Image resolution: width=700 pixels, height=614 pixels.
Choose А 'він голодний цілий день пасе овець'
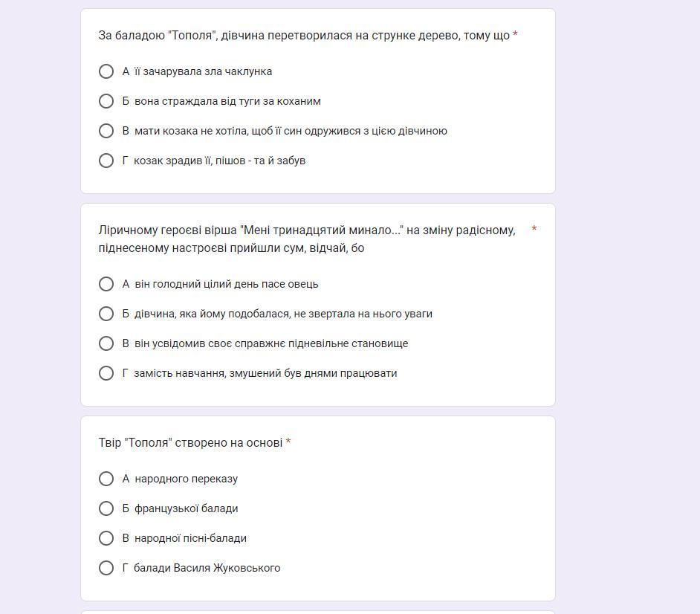[106, 284]
